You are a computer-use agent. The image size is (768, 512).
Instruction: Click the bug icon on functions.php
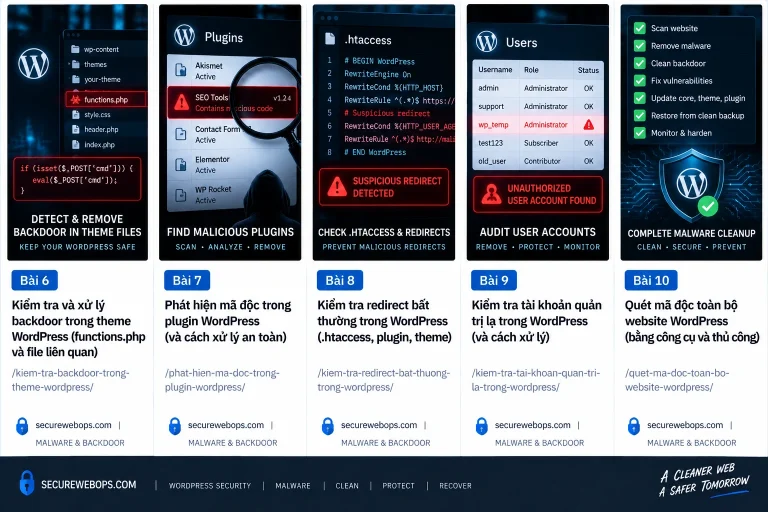(x=75, y=99)
